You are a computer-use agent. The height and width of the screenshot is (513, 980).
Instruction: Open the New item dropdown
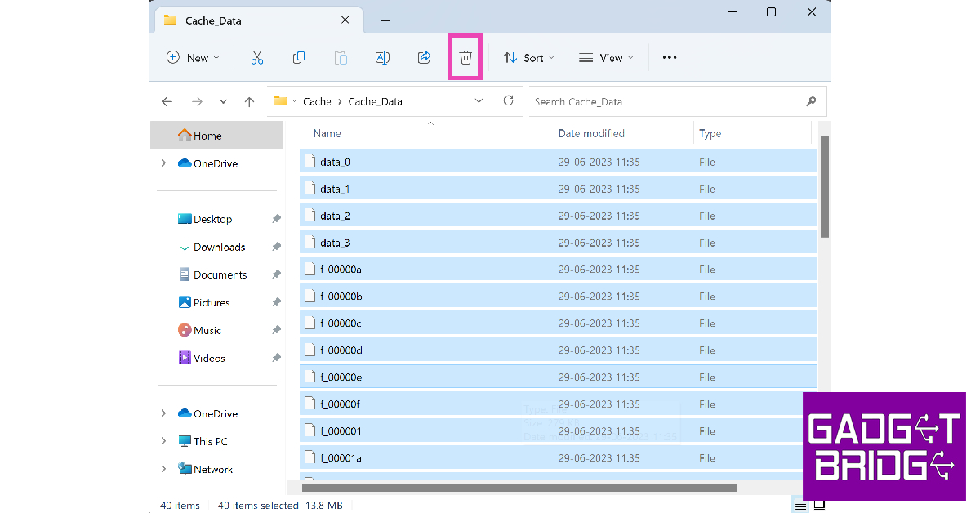click(193, 58)
